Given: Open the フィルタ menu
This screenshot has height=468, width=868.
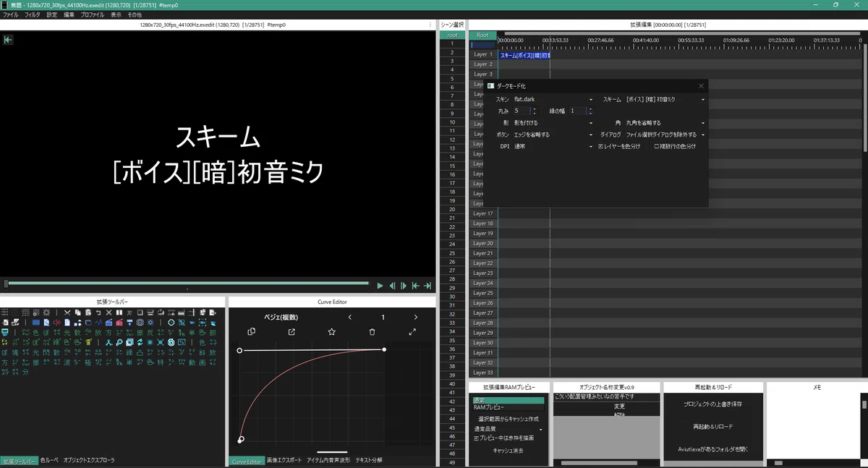Looking at the screenshot, I should tap(33, 14).
